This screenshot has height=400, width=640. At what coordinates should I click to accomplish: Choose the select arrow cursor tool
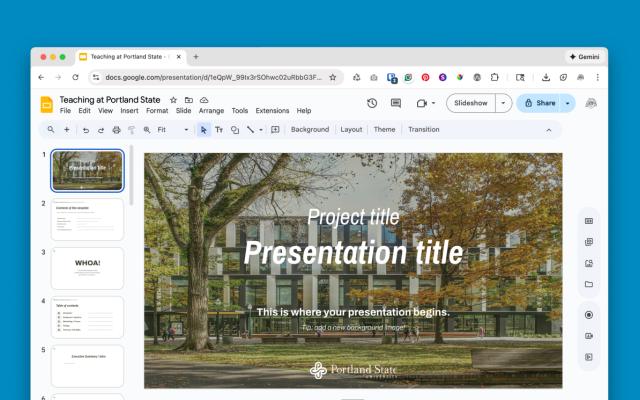204,130
